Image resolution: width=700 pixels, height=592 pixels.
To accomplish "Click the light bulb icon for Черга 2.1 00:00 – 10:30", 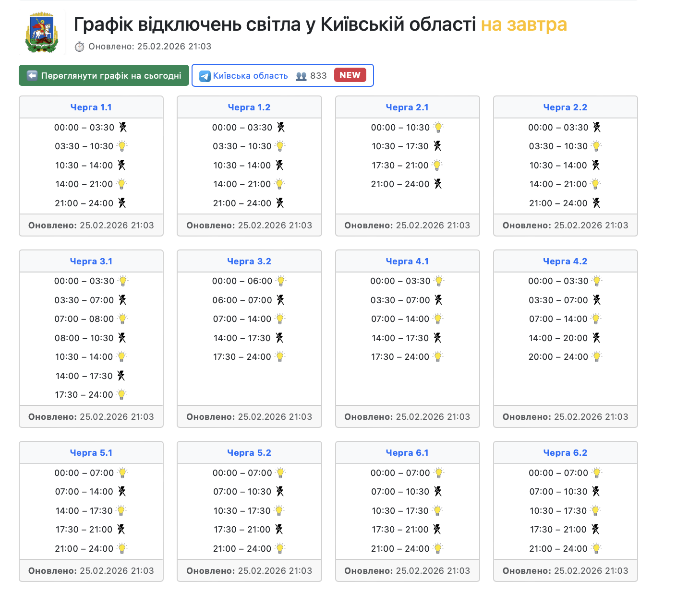I will click(438, 127).
